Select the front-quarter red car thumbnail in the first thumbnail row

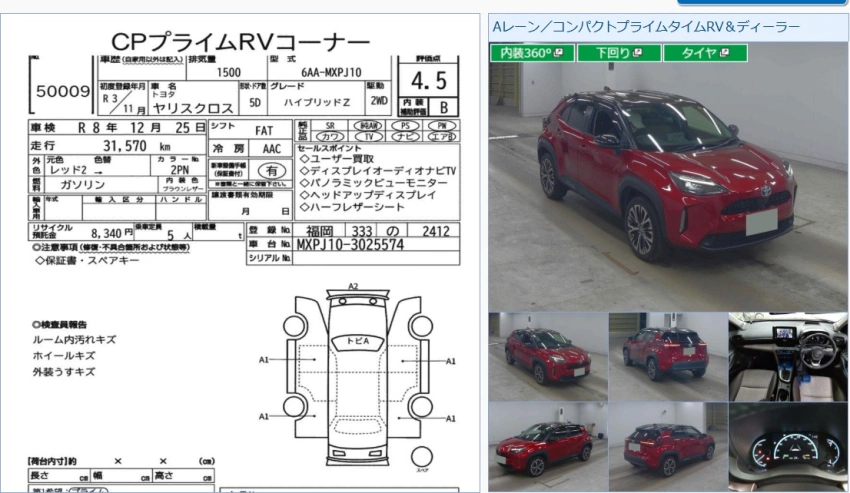coord(548,356)
